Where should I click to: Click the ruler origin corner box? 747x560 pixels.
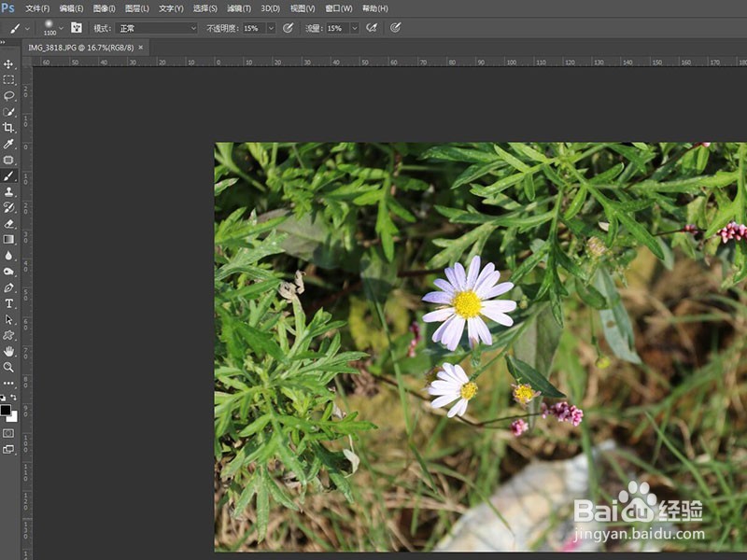coord(27,62)
